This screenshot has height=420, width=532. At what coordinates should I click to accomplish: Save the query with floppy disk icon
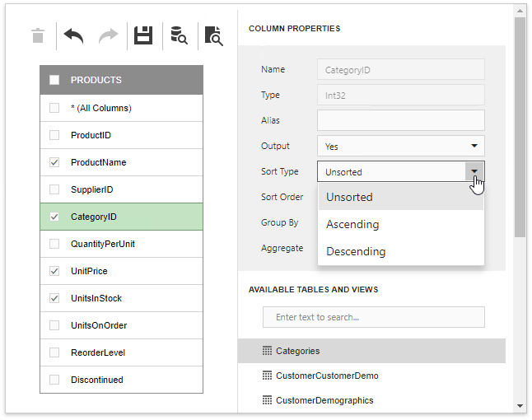click(x=143, y=35)
